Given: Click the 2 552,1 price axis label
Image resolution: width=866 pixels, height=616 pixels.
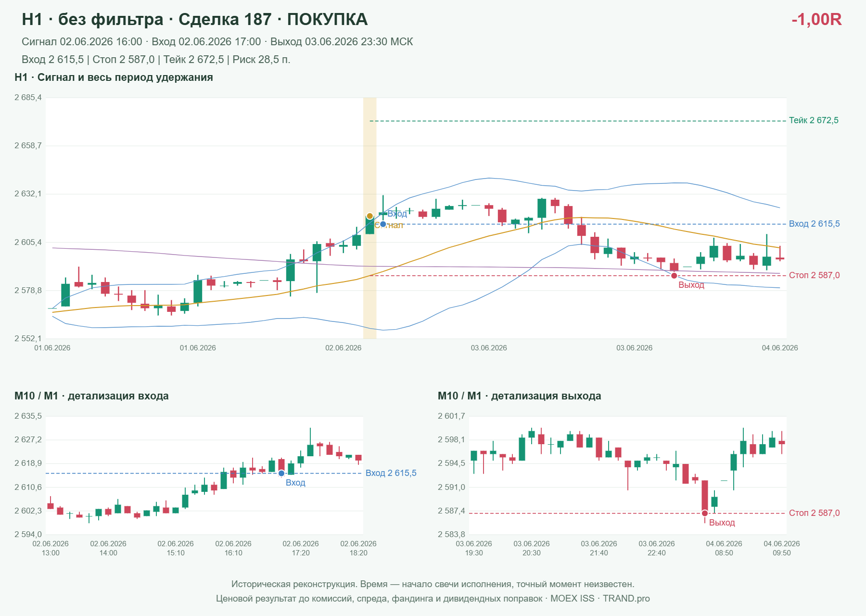Looking at the screenshot, I should [28, 339].
